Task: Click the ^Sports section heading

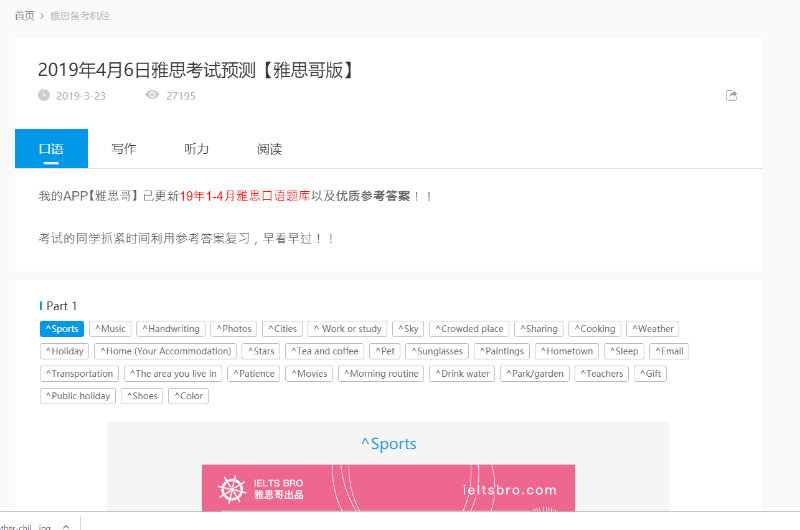Action: (389, 444)
